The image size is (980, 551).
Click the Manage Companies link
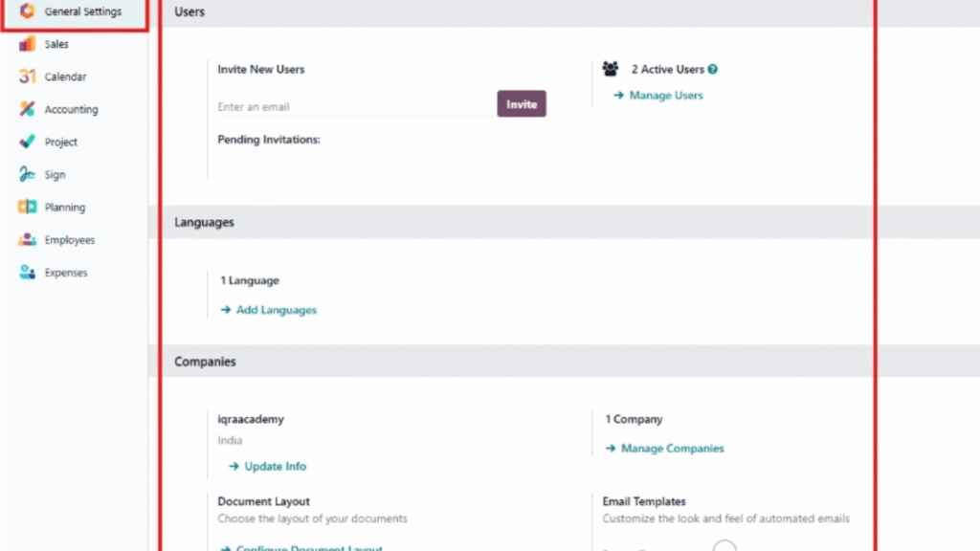coord(673,448)
